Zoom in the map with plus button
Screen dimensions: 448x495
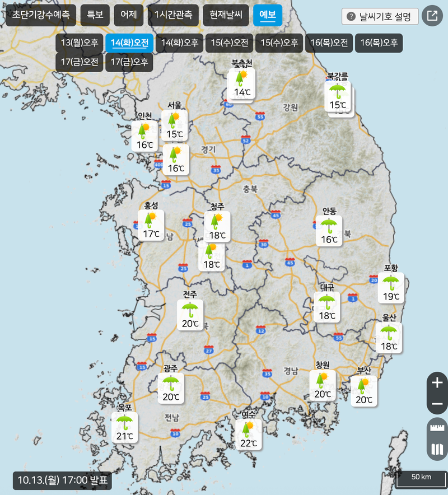[x=437, y=384]
